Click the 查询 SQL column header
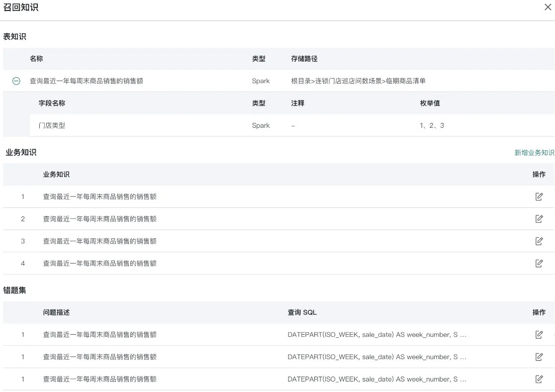Viewport: 555px width, 392px height. [302, 312]
